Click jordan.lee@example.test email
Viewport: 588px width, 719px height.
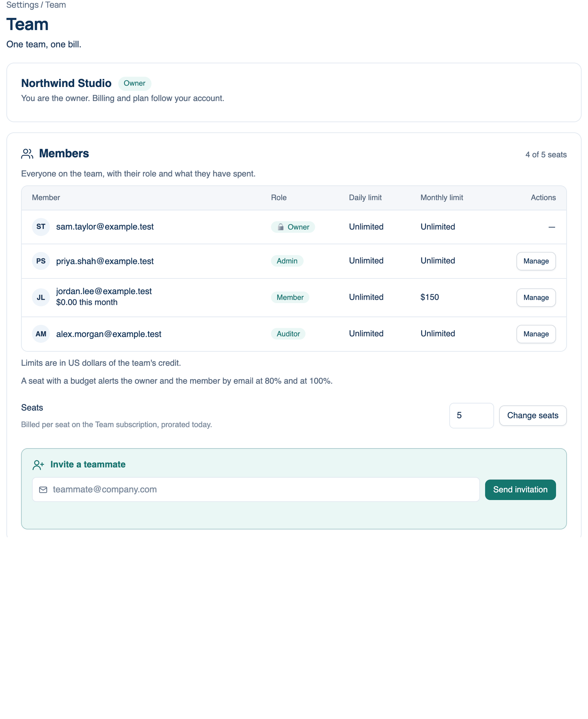click(104, 292)
